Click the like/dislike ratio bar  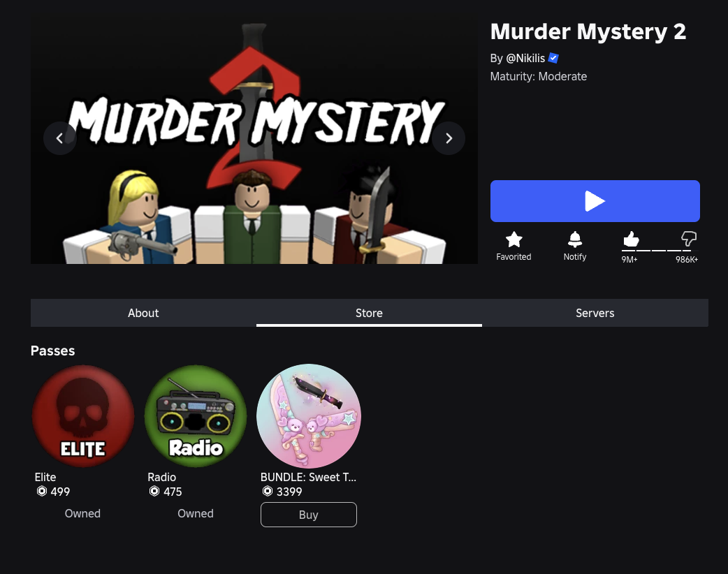[660, 251]
